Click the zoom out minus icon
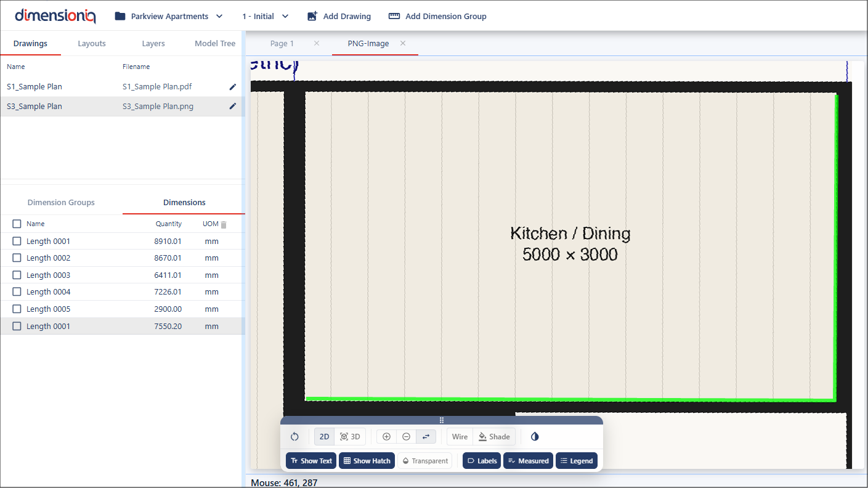 (x=406, y=437)
